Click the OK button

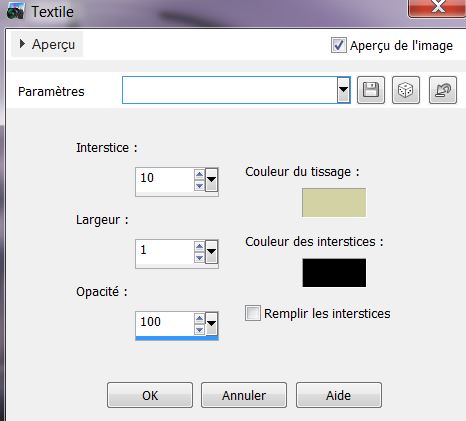pos(150,395)
